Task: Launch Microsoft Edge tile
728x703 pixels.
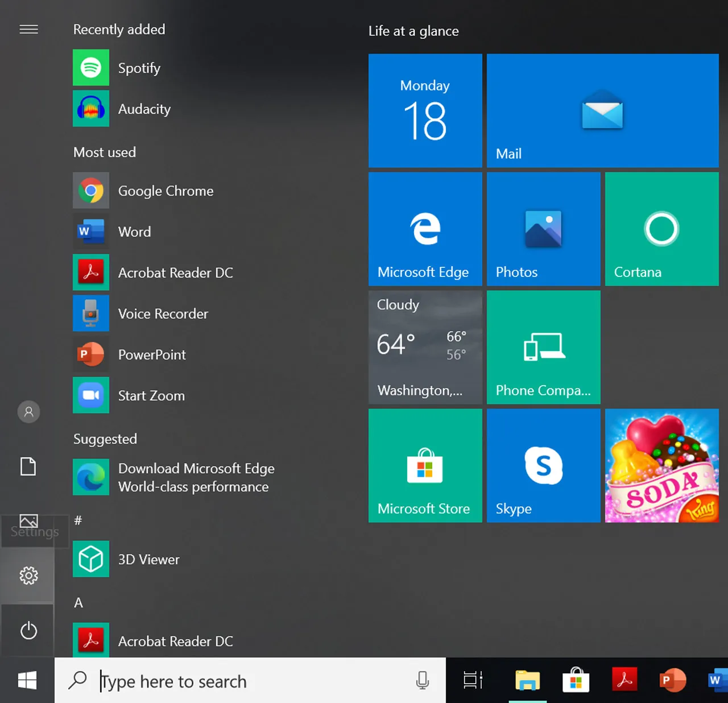Action: tap(425, 229)
